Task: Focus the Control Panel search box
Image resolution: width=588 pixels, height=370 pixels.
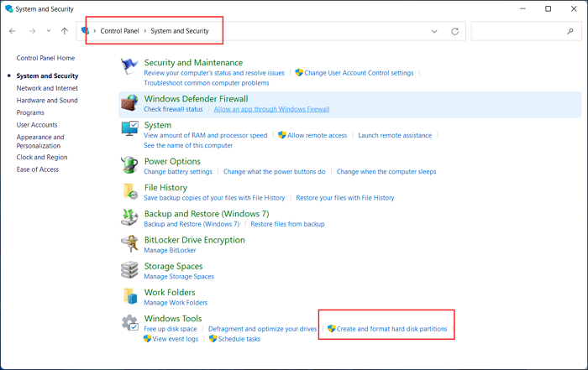Action: [x=527, y=31]
